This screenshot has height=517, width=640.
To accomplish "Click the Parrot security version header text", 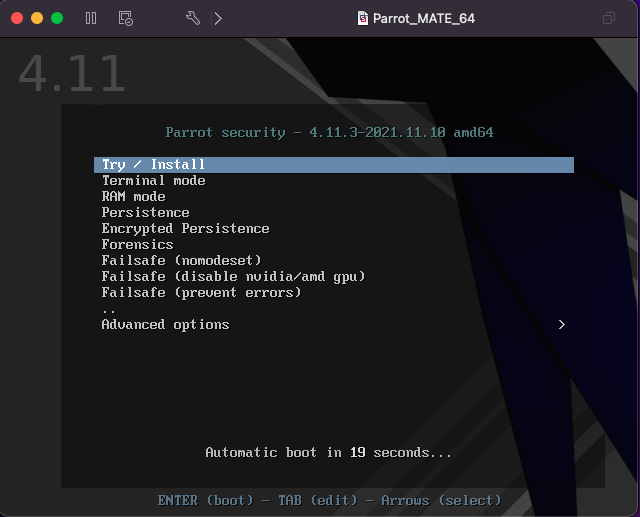I will 329,132.
